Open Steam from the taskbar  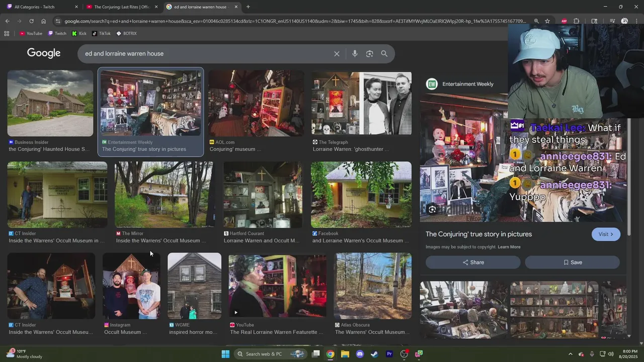point(374,354)
